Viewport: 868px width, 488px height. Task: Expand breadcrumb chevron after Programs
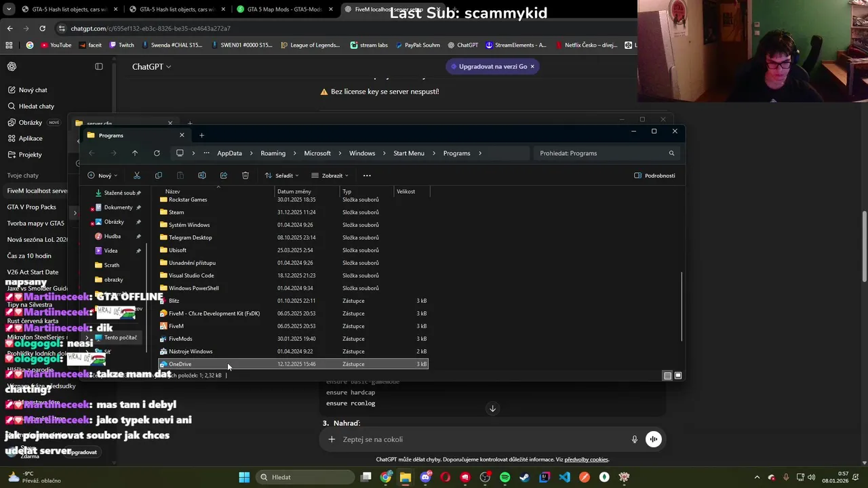(480, 153)
